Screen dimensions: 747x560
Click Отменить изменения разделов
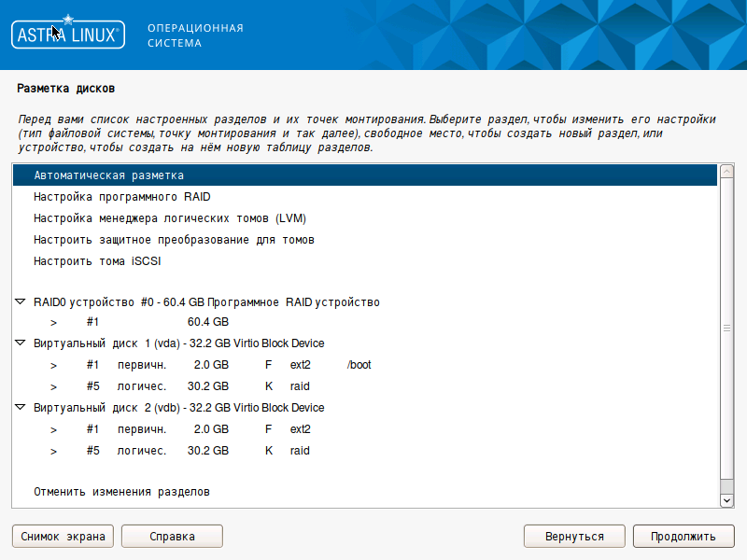pos(121,491)
